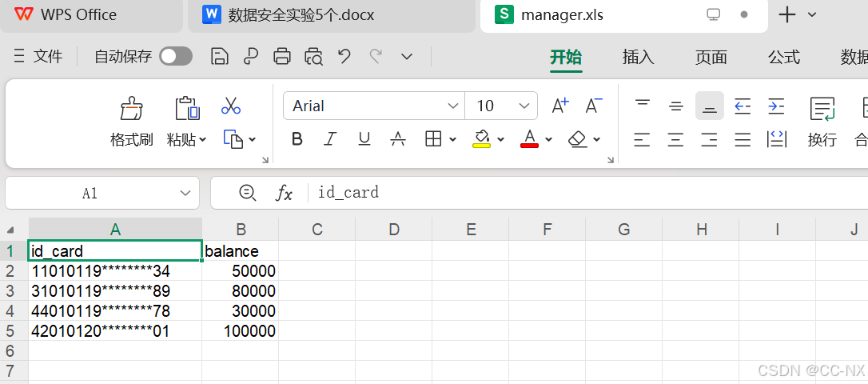Toggle Italic formatting
Image resolution: width=868 pixels, height=384 pixels.
[330, 139]
